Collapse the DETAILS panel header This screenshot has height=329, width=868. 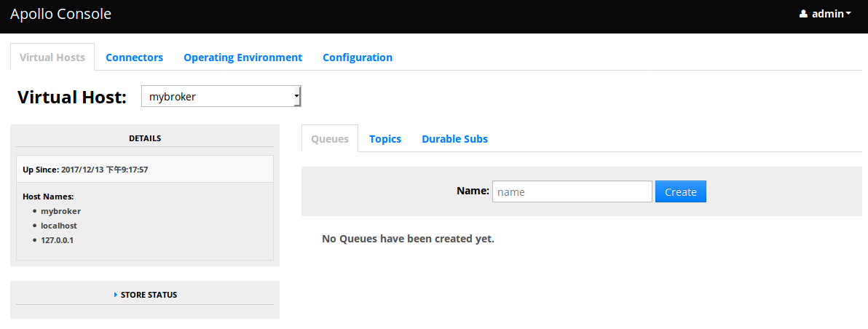click(x=145, y=138)
